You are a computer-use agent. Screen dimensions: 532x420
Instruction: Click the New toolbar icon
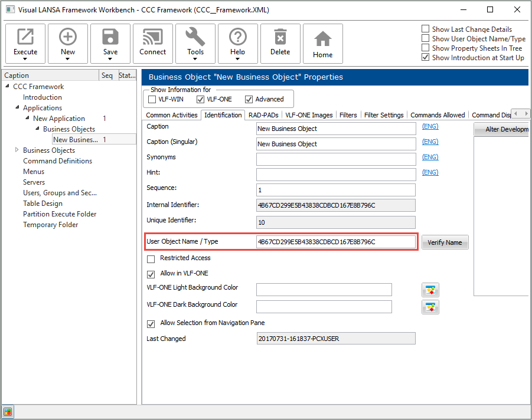click(x=68, y=38)
